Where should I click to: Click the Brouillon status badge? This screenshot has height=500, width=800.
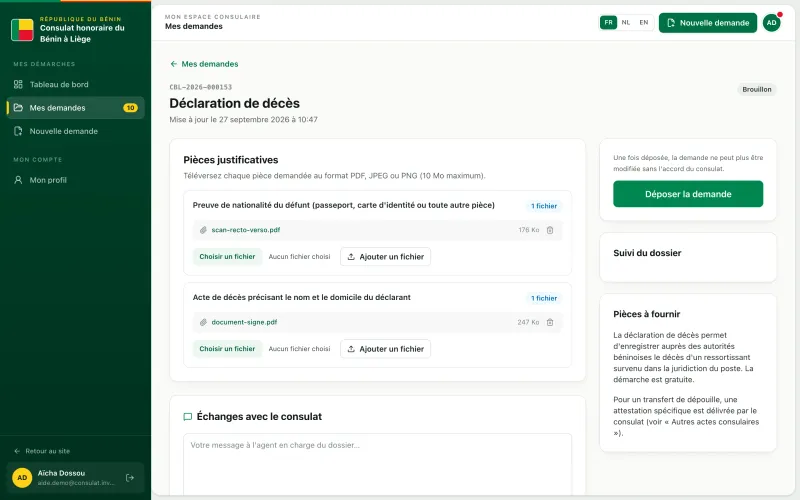pos(757,89)
